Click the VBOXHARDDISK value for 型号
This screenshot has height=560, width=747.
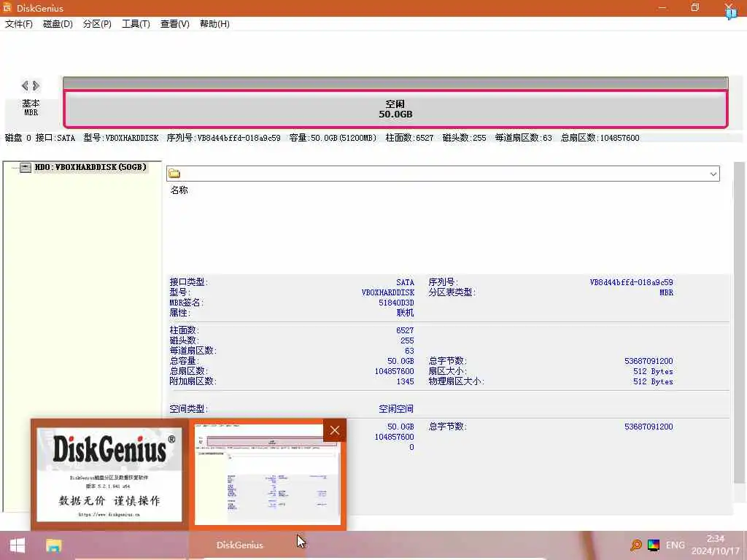[x=388, y=292]
